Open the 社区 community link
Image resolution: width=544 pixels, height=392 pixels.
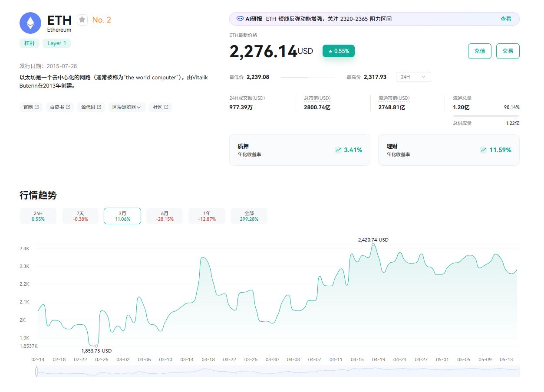161,107
